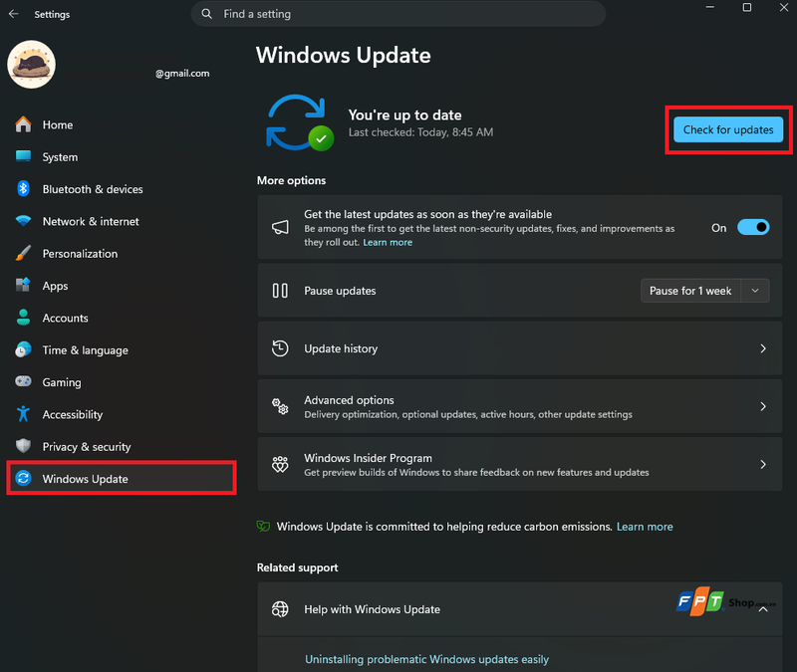Click the Update history clock icon

pyautogui.click(x=280, y=348)
